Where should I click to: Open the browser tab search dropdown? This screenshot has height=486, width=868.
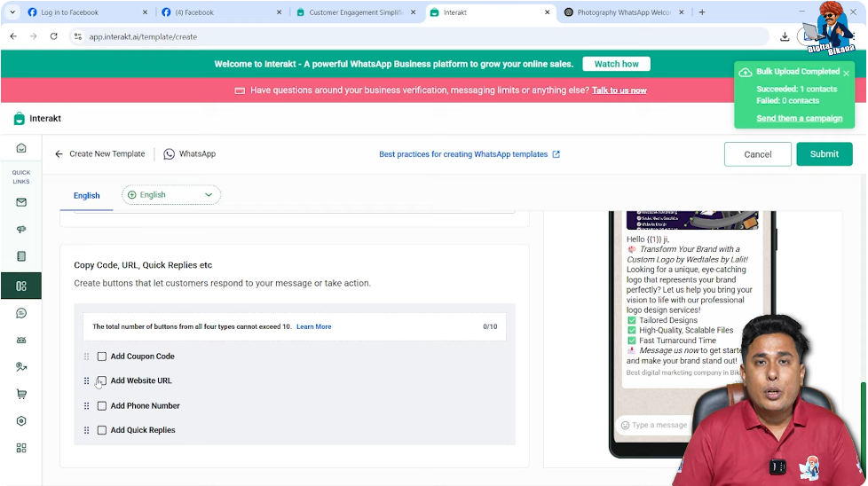click(12, 12)
